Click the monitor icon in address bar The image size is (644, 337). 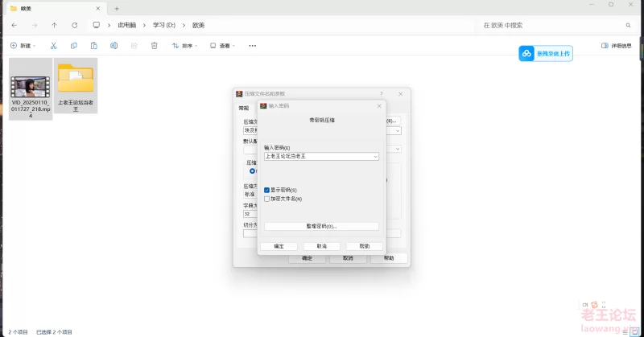tap(96, 25)
